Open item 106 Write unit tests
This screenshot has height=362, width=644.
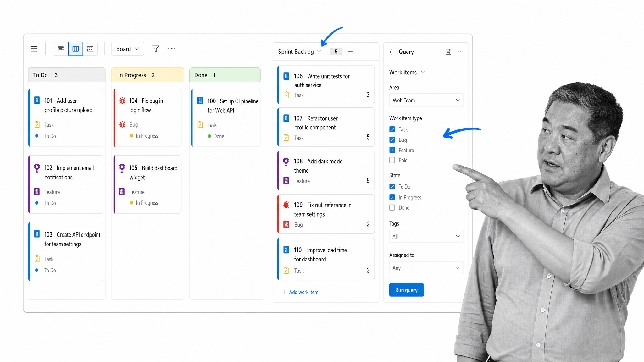tap(326, 85)
